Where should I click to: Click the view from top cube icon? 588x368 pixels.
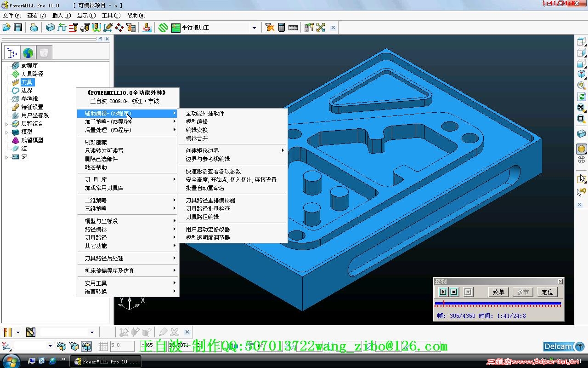582,41
